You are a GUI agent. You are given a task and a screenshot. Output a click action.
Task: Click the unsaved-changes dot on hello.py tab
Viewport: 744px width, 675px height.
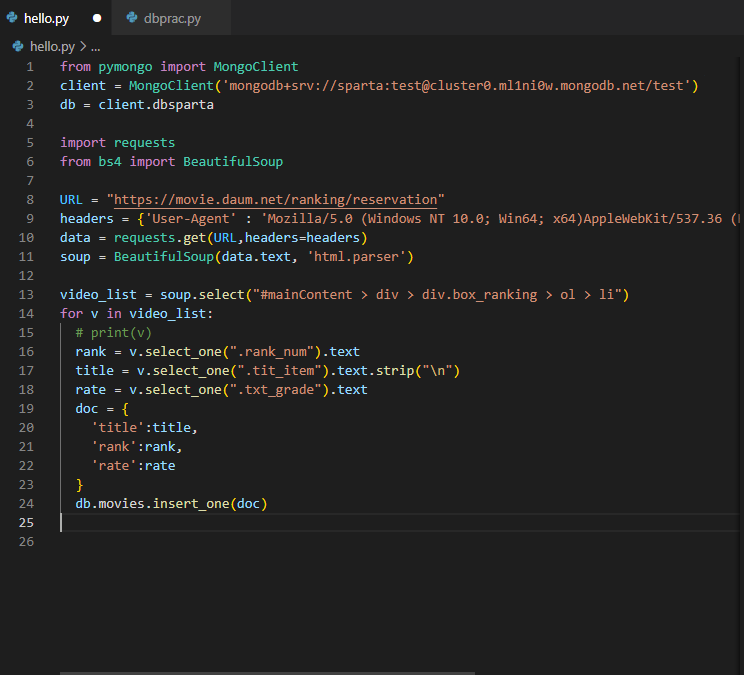pos(97,18)
